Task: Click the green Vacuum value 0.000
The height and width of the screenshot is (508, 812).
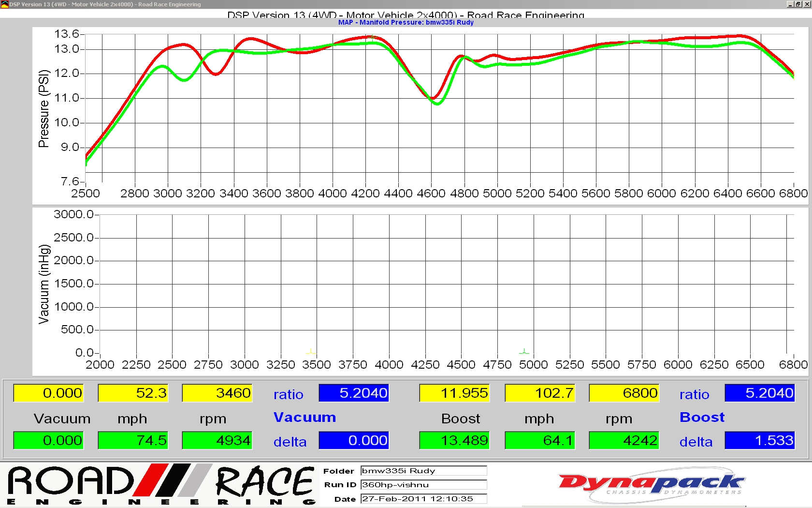Action: [48, 440]
